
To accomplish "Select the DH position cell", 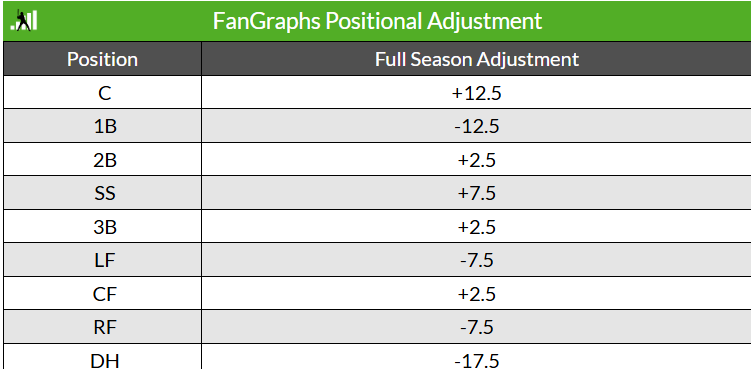I will 102,357.
